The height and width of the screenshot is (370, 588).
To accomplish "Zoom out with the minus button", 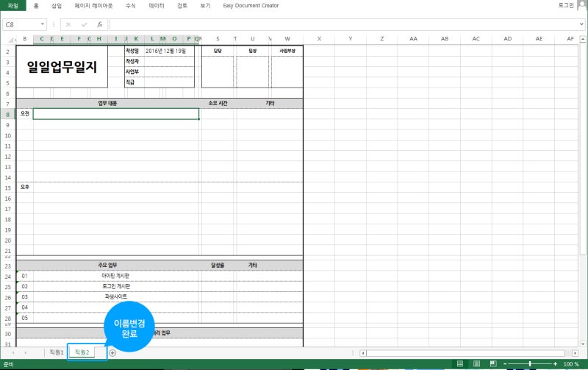I will coord(505,363).
